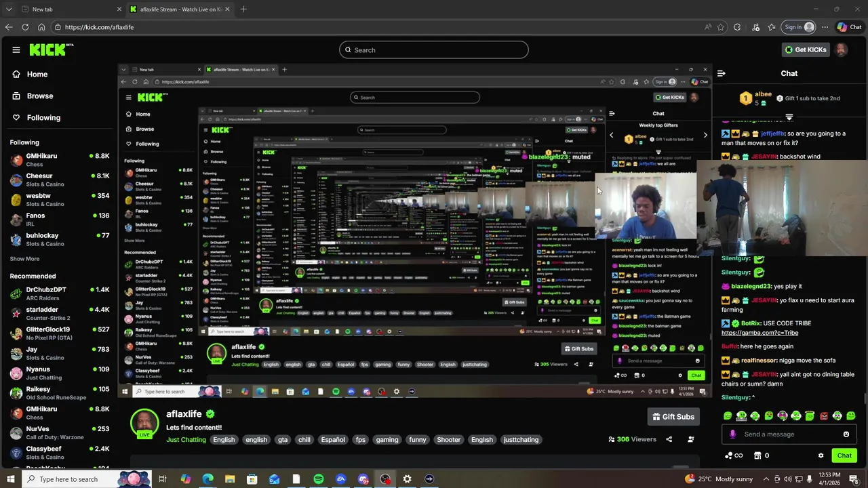Click the Español stream tag
The width and height of the screenshot is (868, 488).
click(x=333, y=440)
